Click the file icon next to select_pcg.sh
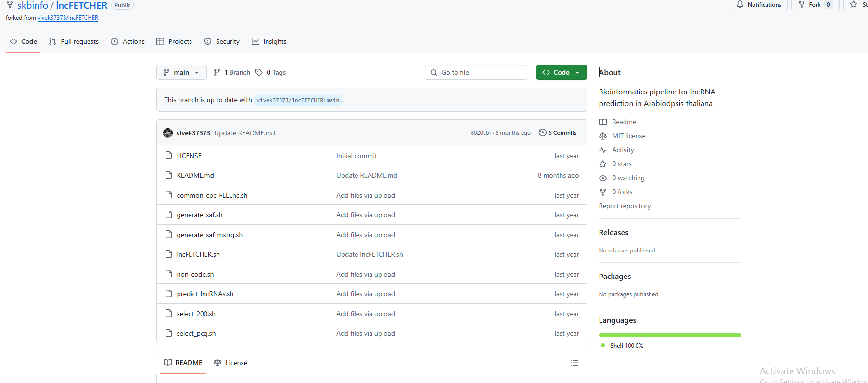This screenshot has height=383, width=868. (x=168, y=333)
